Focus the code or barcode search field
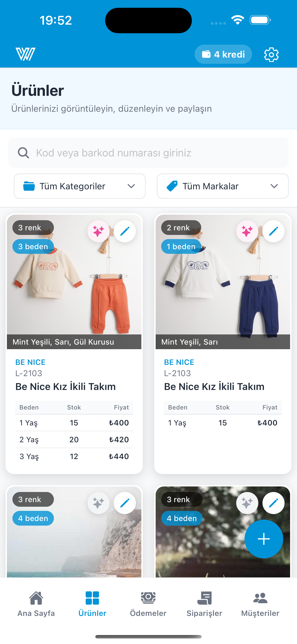This screenshot has width=297, height=644. (148, 153)
